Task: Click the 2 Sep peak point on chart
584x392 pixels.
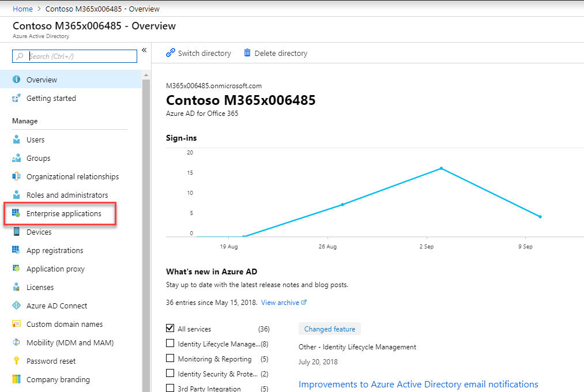Action: pyautogui.click(x=442, y=168)
